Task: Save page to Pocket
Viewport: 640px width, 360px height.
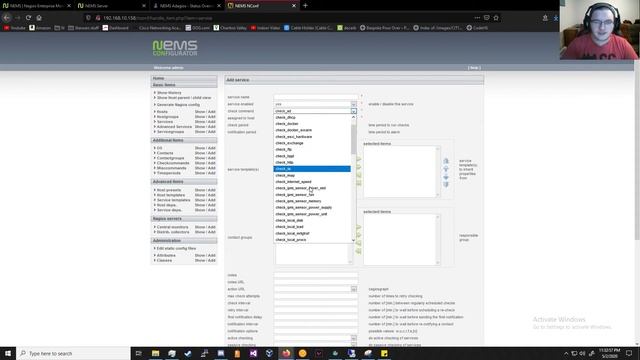Action: [487, 18]
